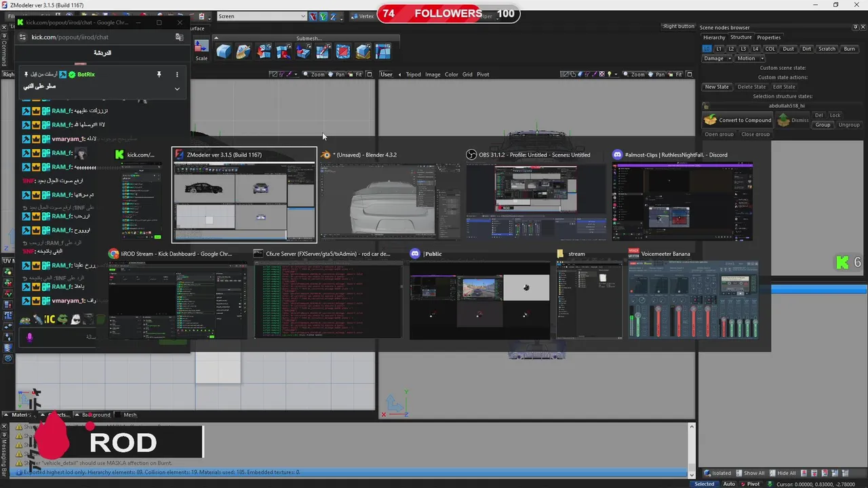This screenshot has height=488, width=868.
Task: Click the New State button
Action: pyautogui.click(x=717, y=87)
